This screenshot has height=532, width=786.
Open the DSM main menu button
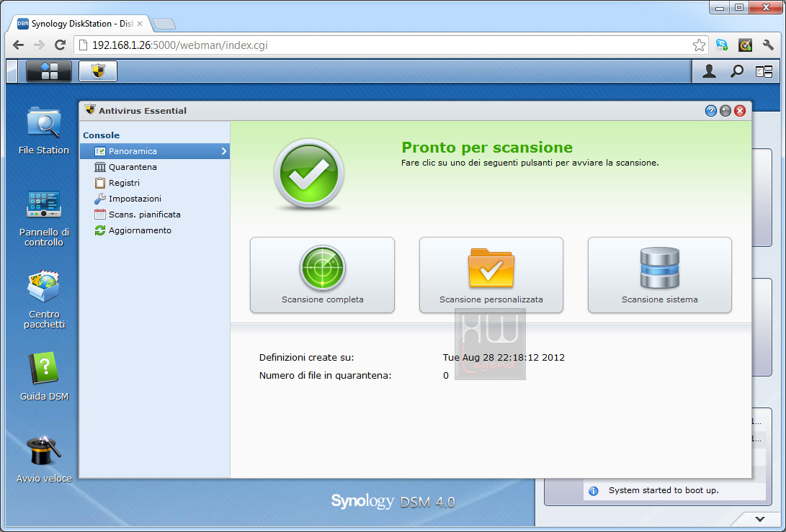coord(48,71)
